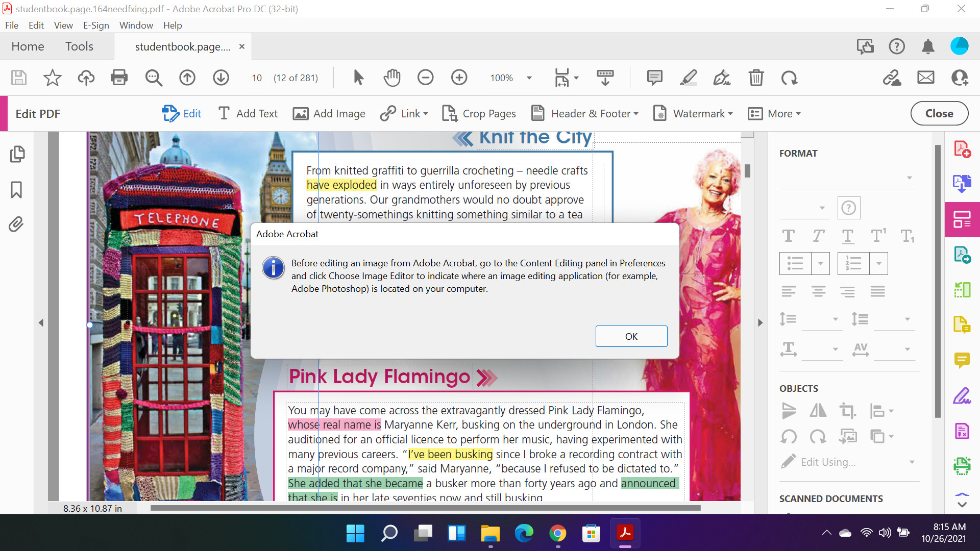This screenshot has width=980, height=551.
Task: Open File Explorer from the taskbar
Action: coord(491,534)
